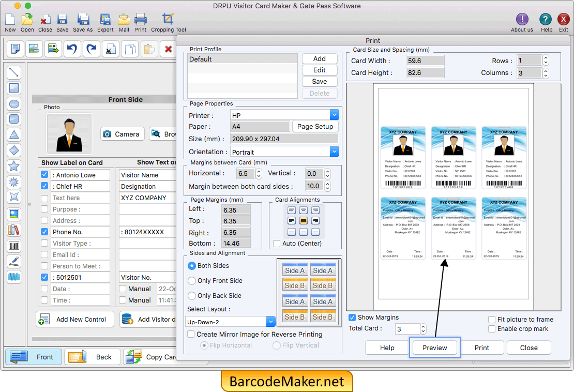Screen dimensions: 574x392
Task: Enable Fit picture to frame
Action: pyautogui.click(x=492, y=320)
